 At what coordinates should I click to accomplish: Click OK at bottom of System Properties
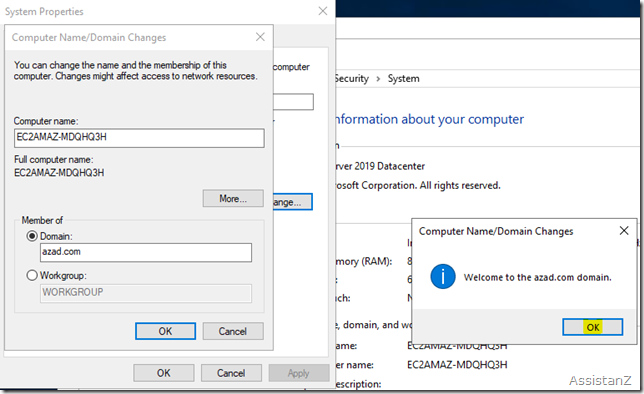click(x=163, y=373)
